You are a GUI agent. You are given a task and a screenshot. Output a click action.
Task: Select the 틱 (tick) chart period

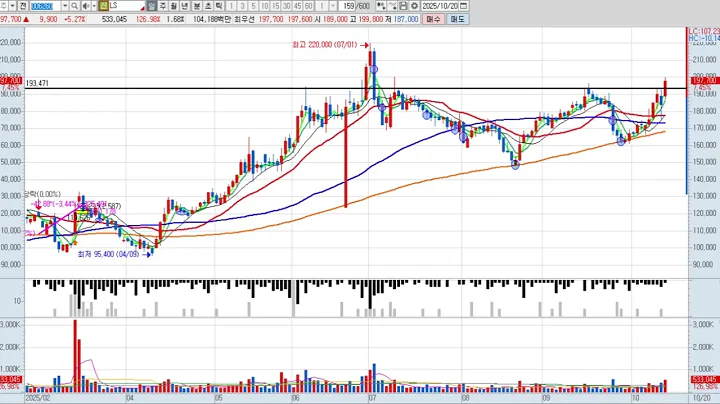tap(219, 6)
